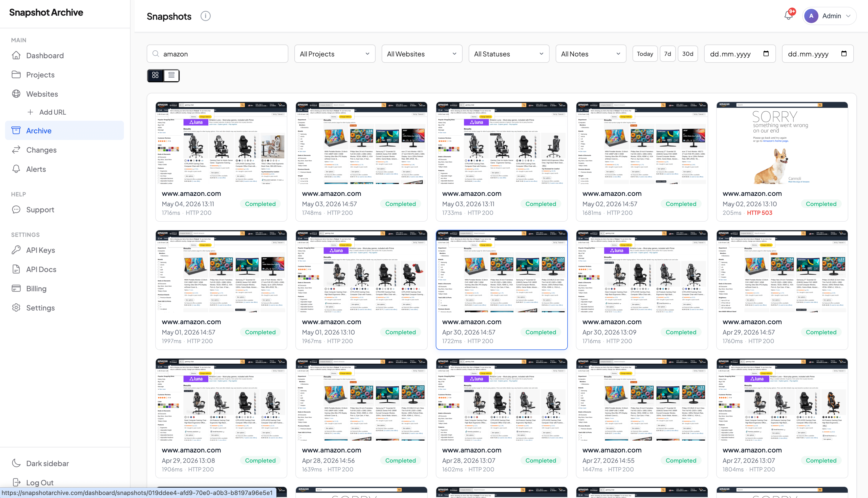Open the notifications bell with 9+ badge
868x498 pixels.
[789, 15]
